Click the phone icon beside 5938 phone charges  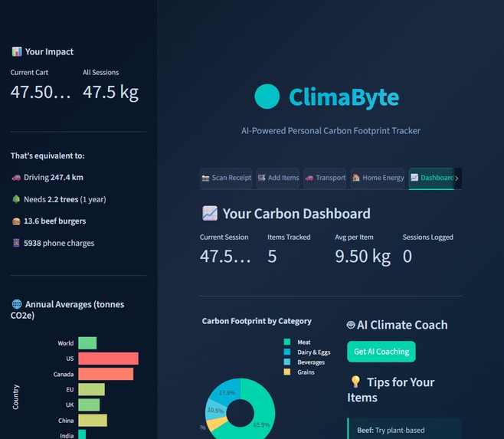click(x=16, y=243)
